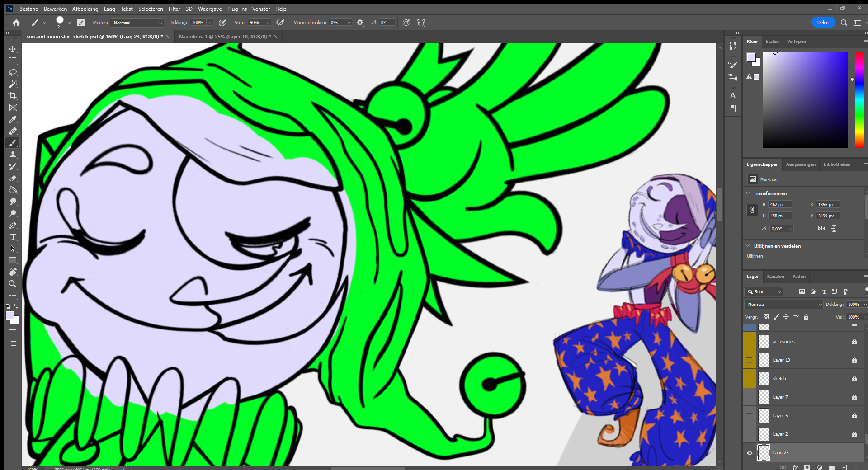Image resolution: width=868 pixels, height=470 pixels.
Task: Open the Bibliotheken tab
Action: tap(837, 164)
